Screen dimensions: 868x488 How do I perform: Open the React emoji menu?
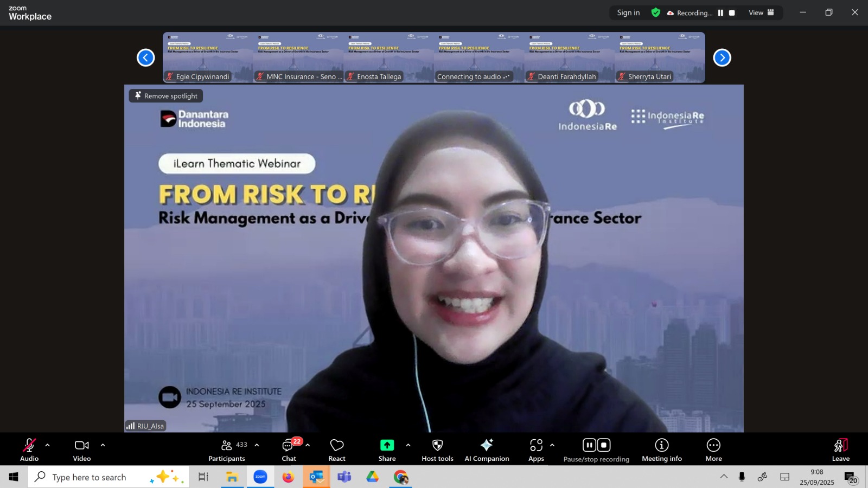pos(336,450)
